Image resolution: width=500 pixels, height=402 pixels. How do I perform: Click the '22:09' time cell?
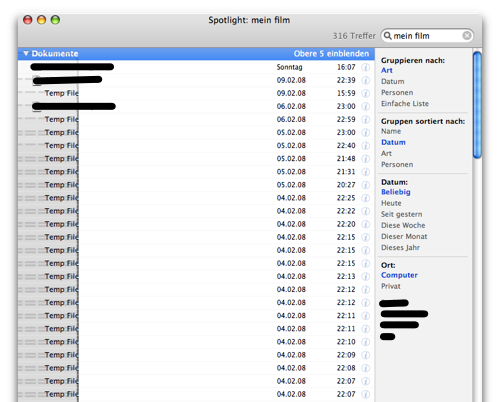(346, 355)
